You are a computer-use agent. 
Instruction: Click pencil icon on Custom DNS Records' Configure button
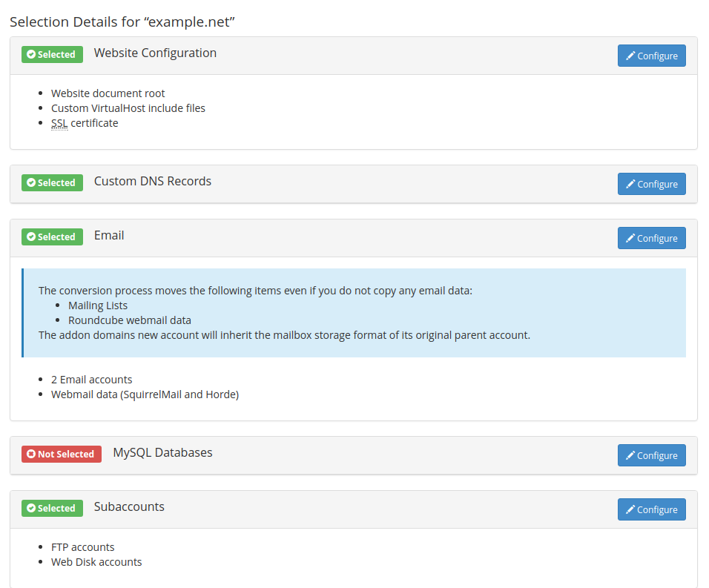click(x=630, y=184)
